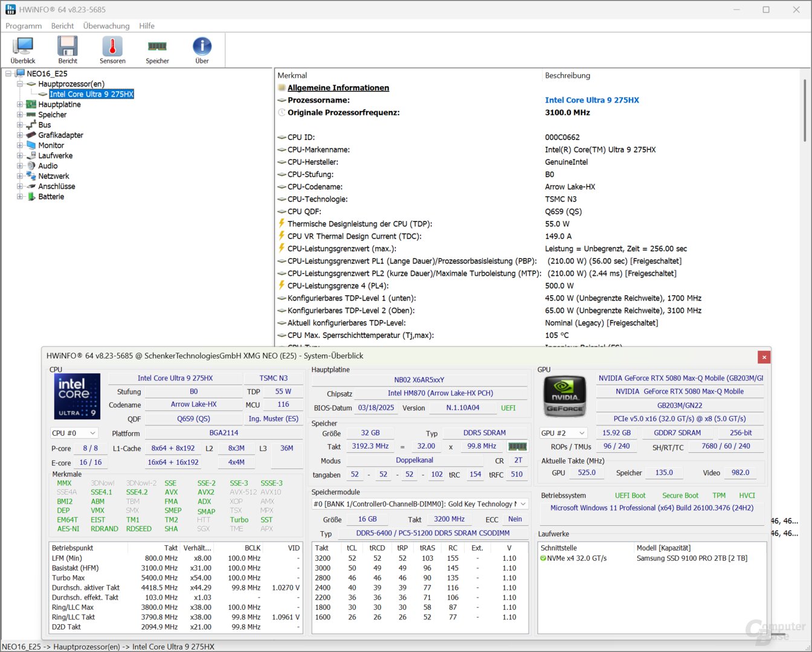Open the GPU #2 dropdown

pos(563,433)
